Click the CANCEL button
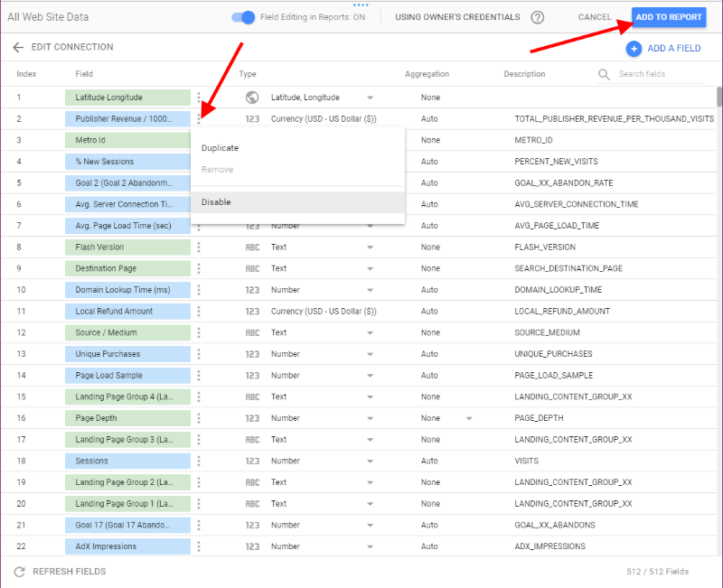Viewport: 723px width, 588px height. 595,17
